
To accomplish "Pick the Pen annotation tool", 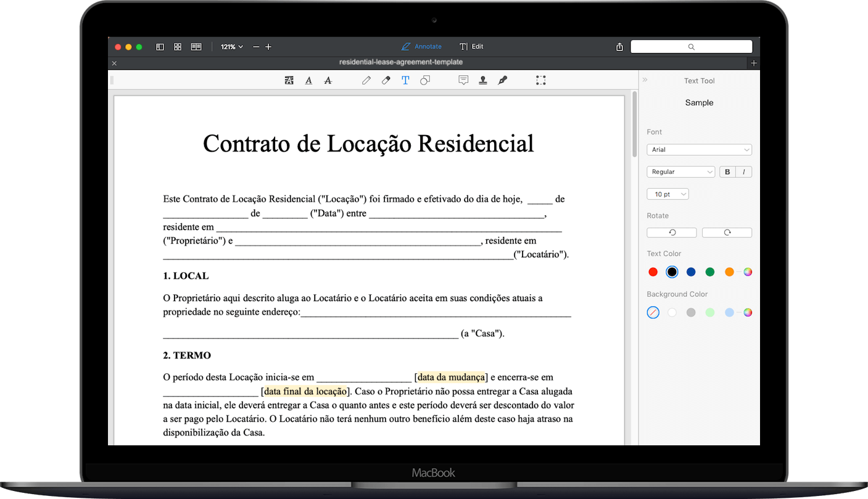I will click(x=366, y=80).
